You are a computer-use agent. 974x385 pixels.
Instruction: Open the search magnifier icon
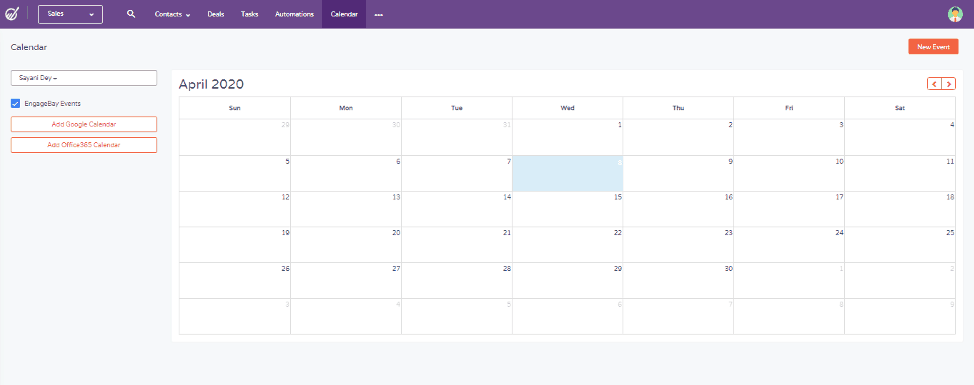click(131, 14)
